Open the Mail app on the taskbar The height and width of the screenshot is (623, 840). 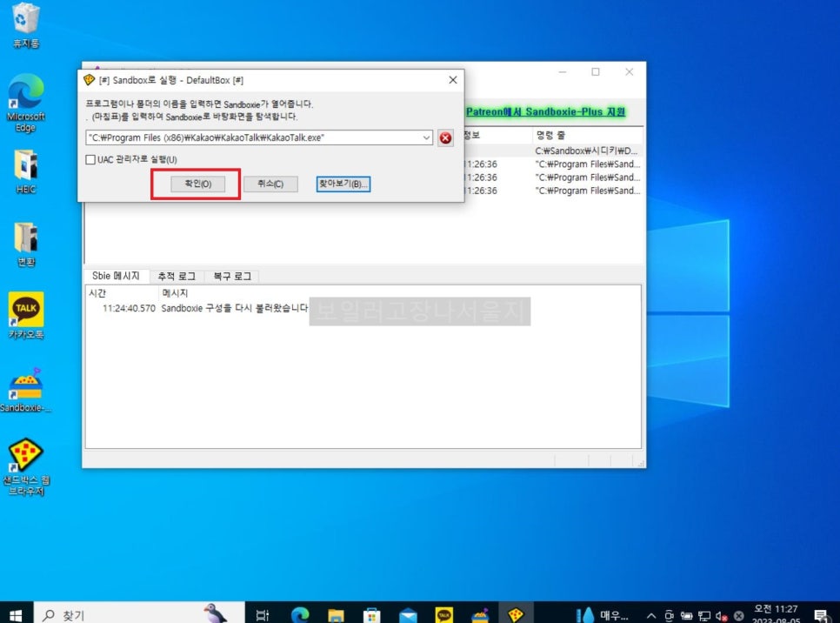pos(408,614)
